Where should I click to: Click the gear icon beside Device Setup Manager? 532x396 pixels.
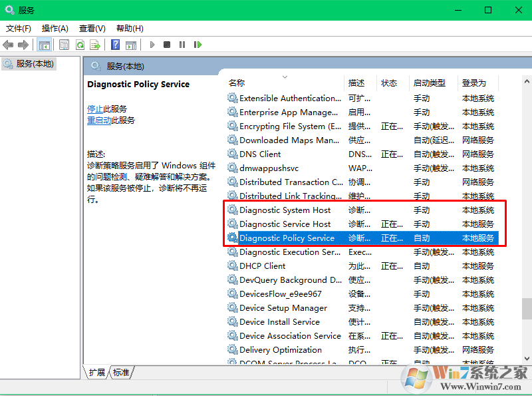tap(232, 307)
